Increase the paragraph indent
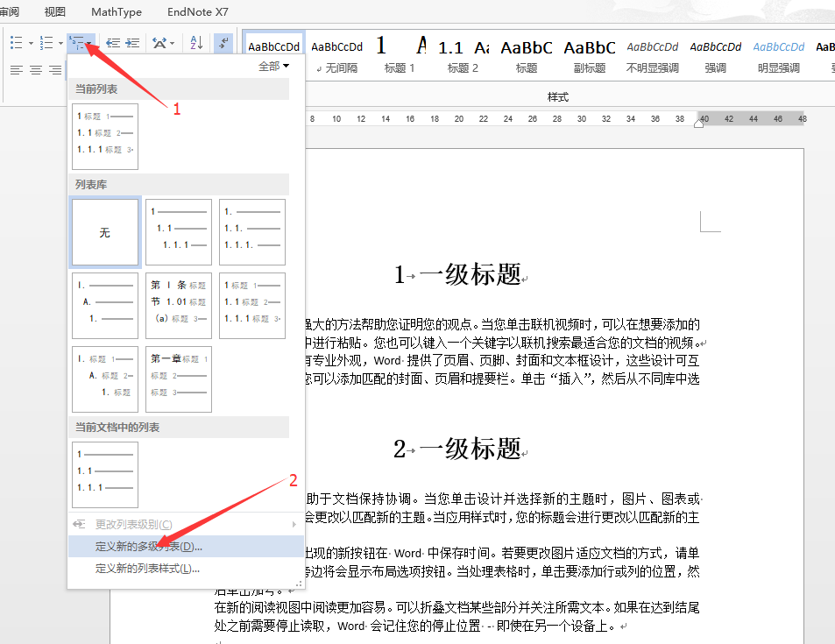The height and width of the screenshot is (644, 835). [132, 43]
